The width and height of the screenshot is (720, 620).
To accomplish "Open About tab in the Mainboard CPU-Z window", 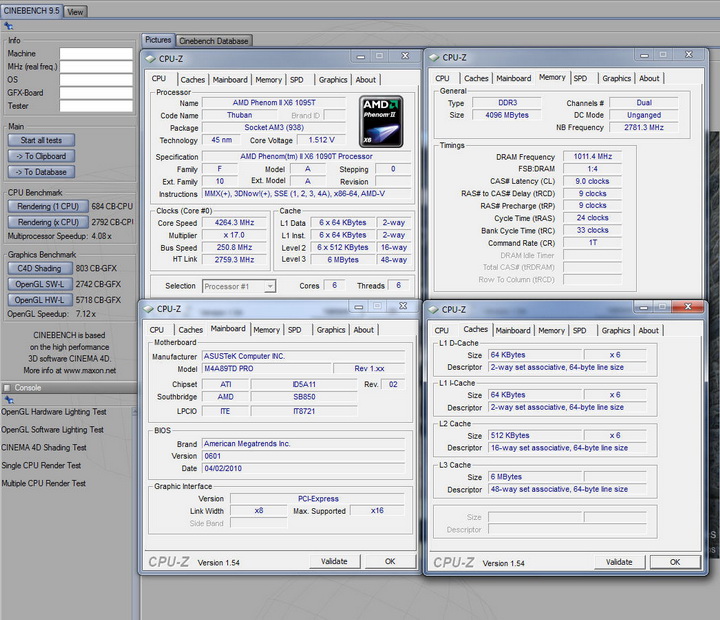I will point(364,330).
